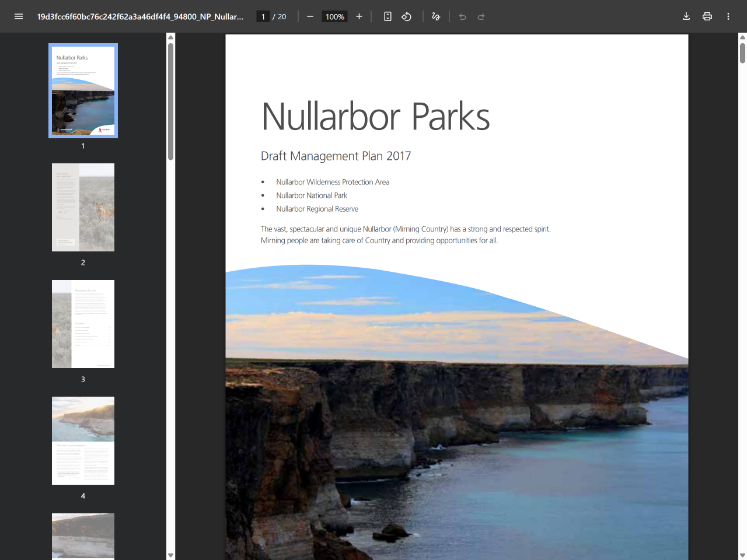Click document scroll down arrow
This screenshot has width=747, height=560.
[742, 555]
